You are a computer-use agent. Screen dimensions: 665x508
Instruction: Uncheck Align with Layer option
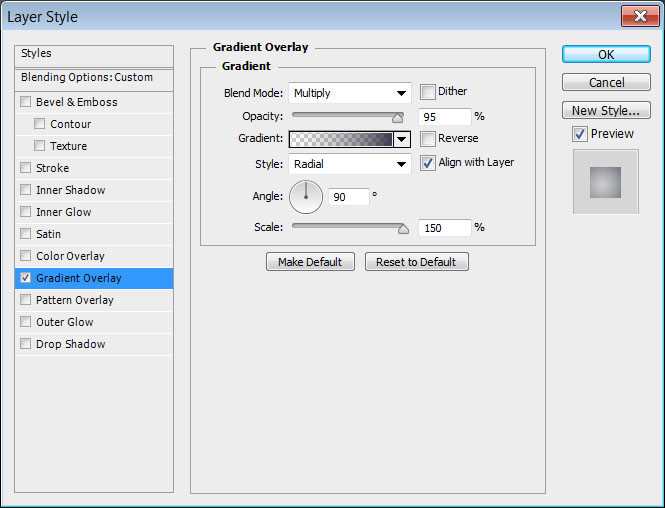pos(428,163)
